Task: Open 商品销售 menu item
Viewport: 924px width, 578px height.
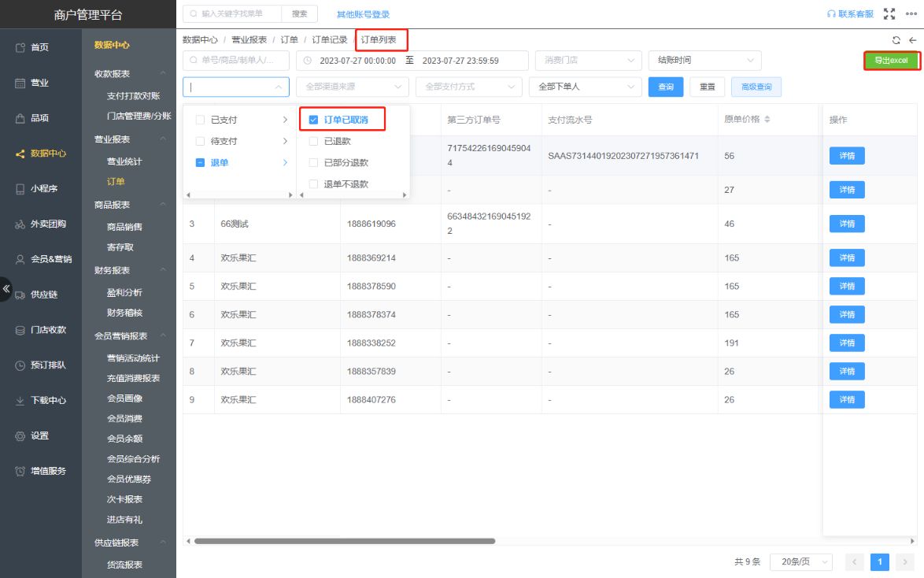Action: click(124, 227)
